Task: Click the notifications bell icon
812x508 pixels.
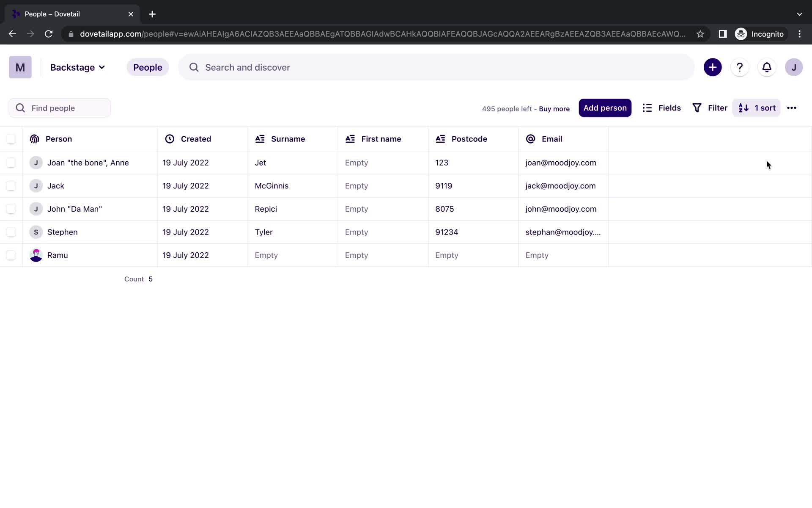Action: 767,67
